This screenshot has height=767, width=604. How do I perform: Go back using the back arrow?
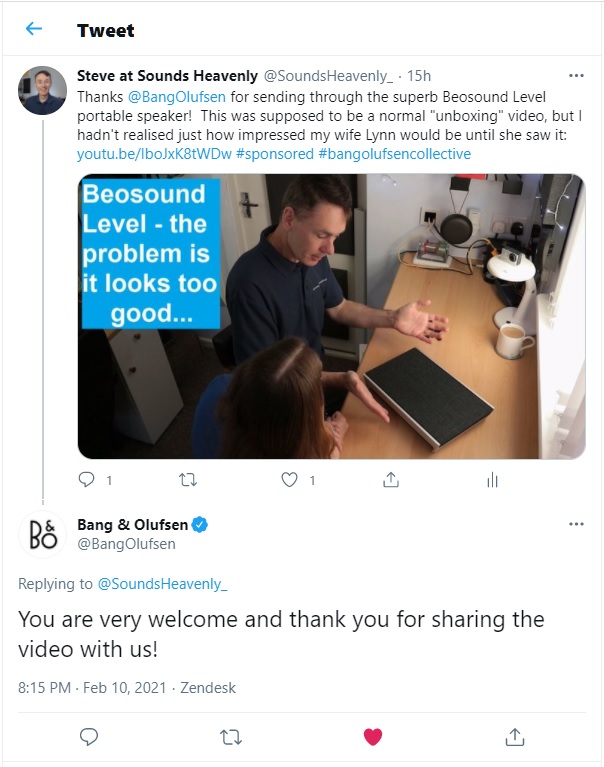coord(34,29)
